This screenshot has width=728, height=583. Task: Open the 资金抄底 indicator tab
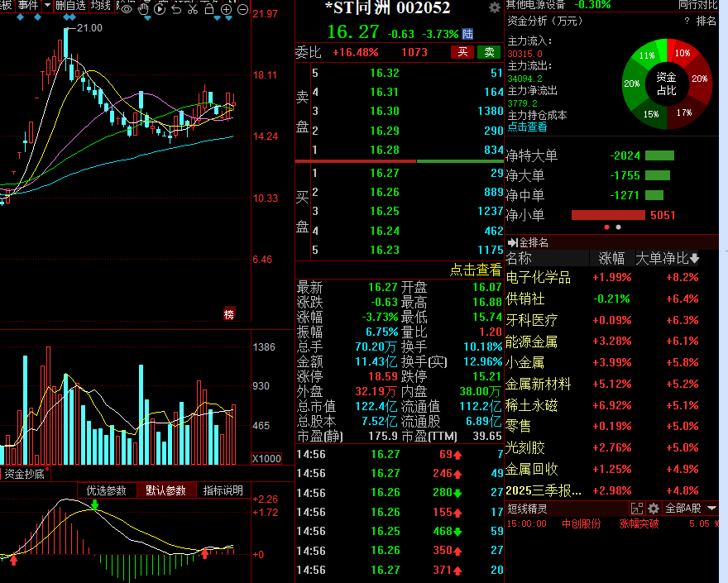(24, 474)
